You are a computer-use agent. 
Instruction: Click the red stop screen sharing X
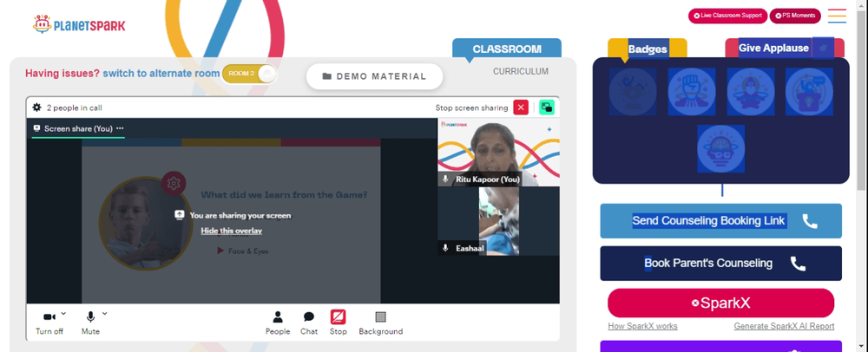521,108
